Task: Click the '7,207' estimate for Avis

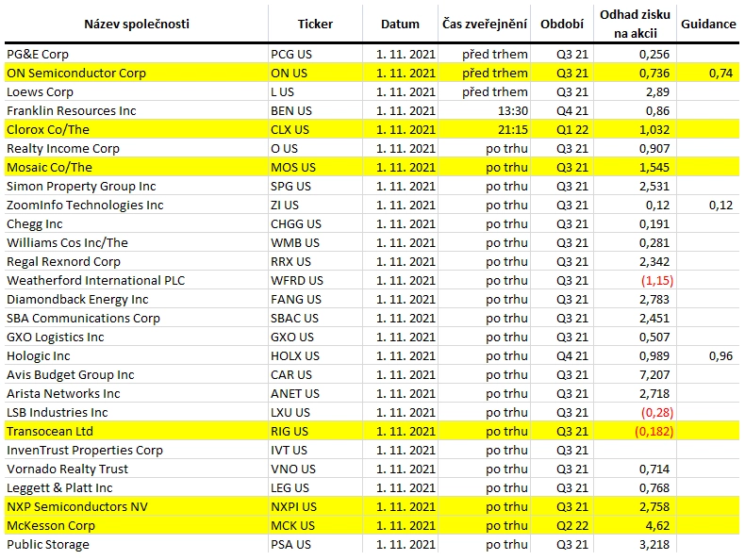Action: coord(635,375)
